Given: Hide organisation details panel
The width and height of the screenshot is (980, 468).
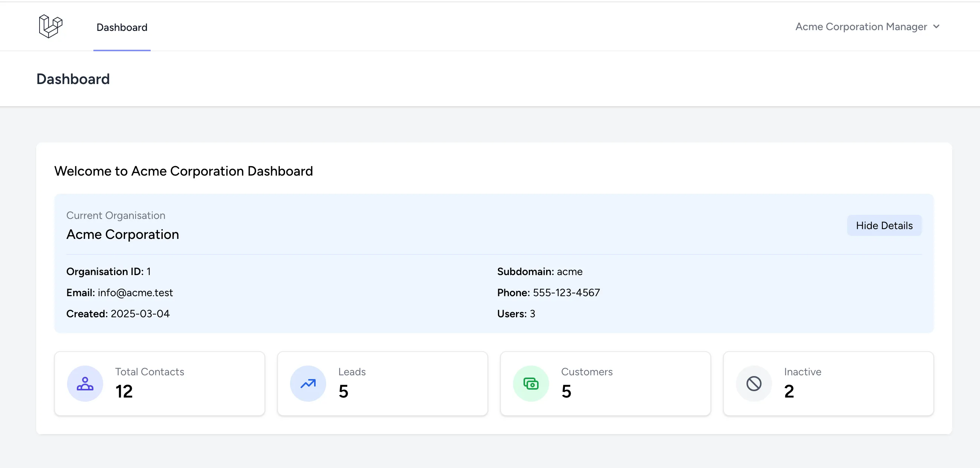Looking at the screenshot, I should pyautogui.click(x=884, y=225).
